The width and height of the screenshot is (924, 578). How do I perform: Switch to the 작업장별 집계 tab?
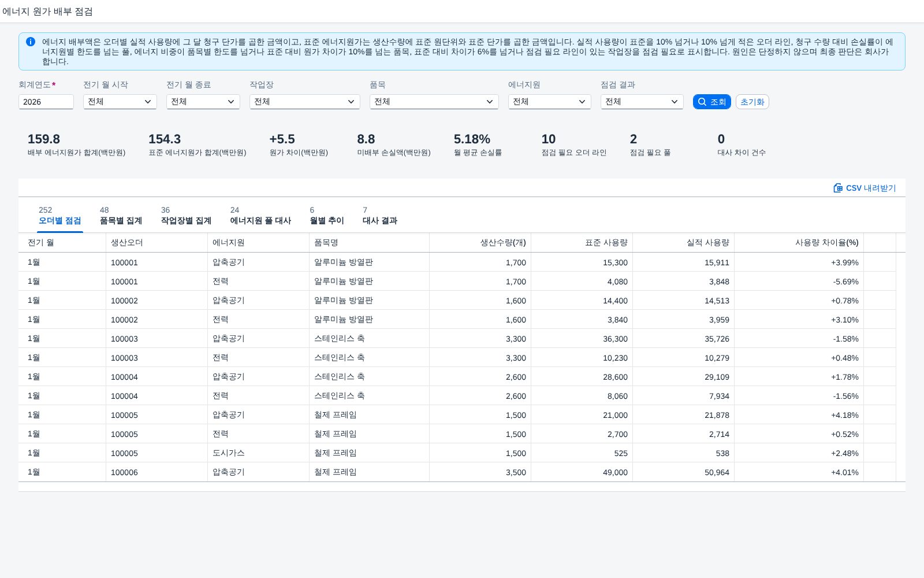pos(186,216)
